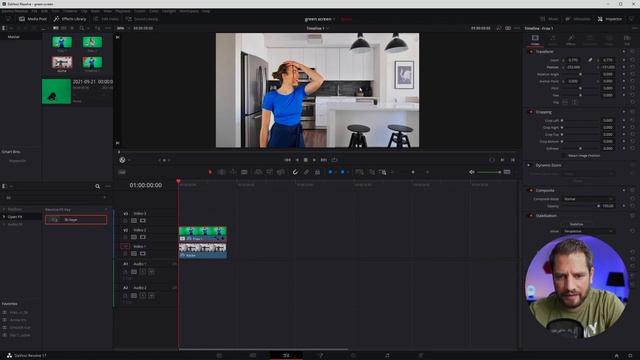
Task: Click the Zoom link chain icon
Action: (x=590, y=60)
